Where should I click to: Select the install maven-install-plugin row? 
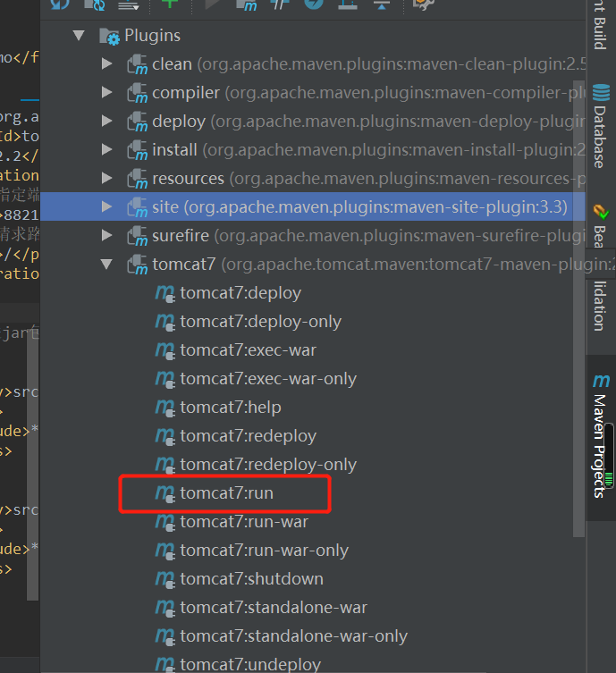click(x=313, y=149)
